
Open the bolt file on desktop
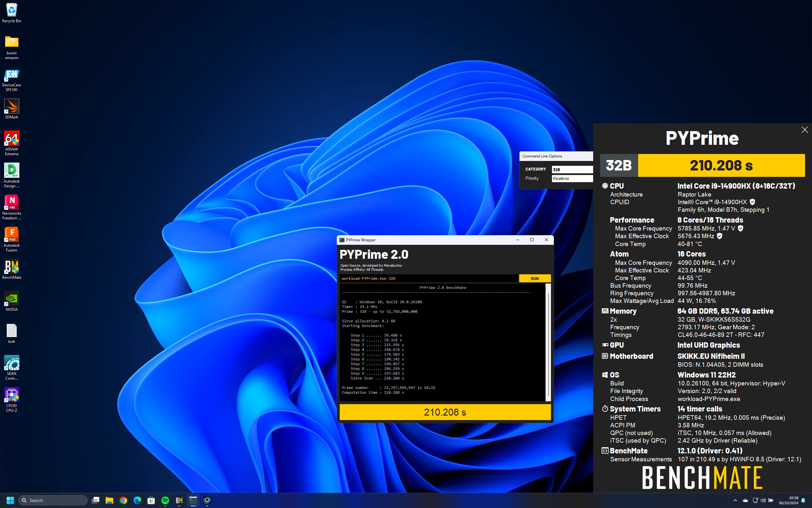click(11, 334)
